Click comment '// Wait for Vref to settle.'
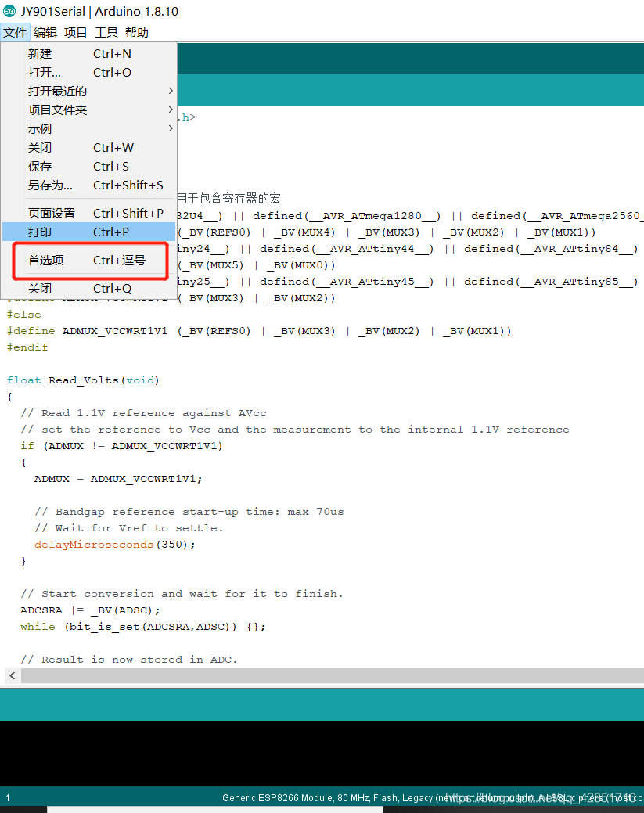 [x=129, y=528]
